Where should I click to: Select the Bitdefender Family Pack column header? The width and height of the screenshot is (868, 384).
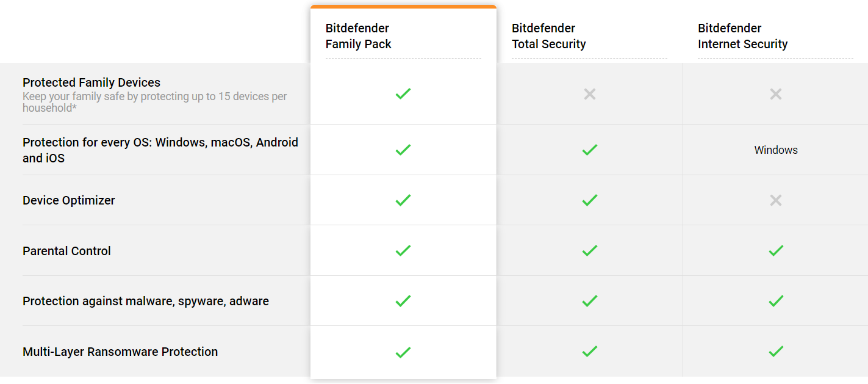359,36
